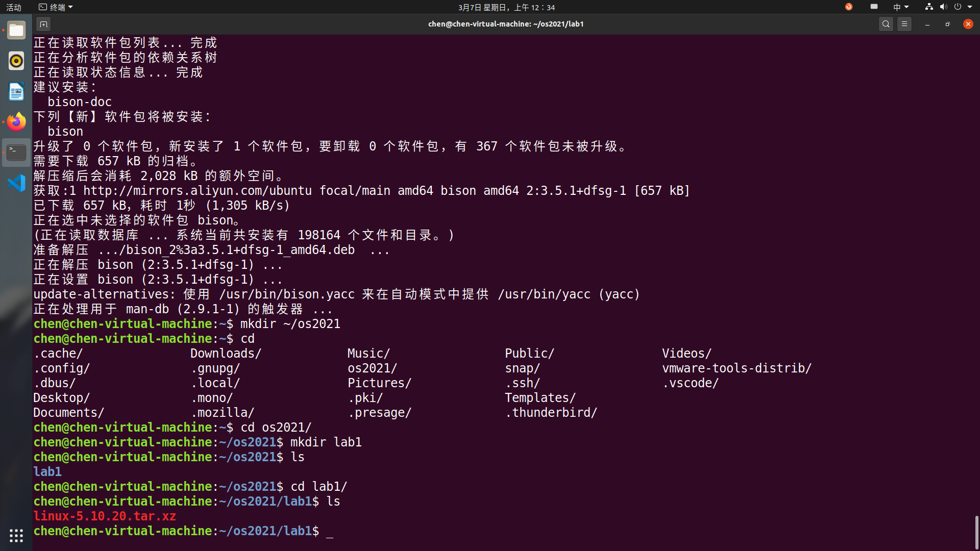Image resolution: width=980 pixels, height=551 pixels.
Task: Open Rhythmbox music player from the dock
Action: pyautogui.click(x=16, y=61)
